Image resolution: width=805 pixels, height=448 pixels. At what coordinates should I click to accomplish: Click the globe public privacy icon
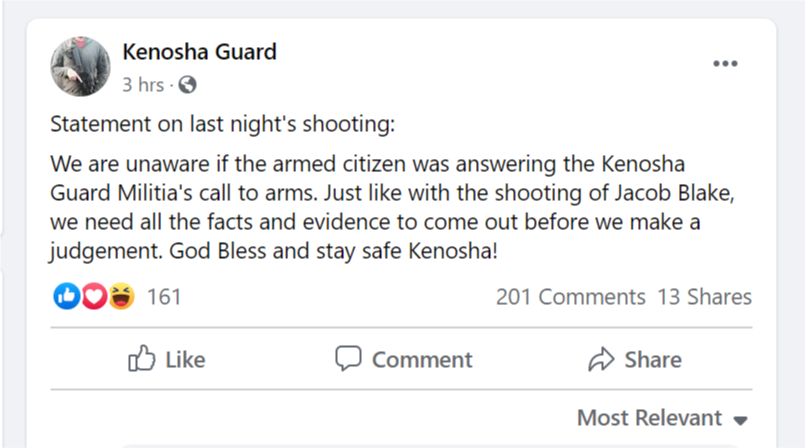[188, 85]
